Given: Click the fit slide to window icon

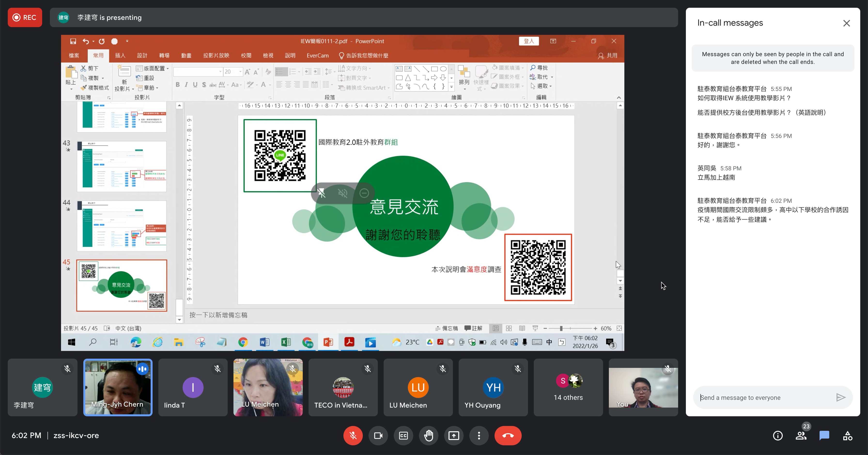Looking at the screenshot, I should tap(619, 328).
